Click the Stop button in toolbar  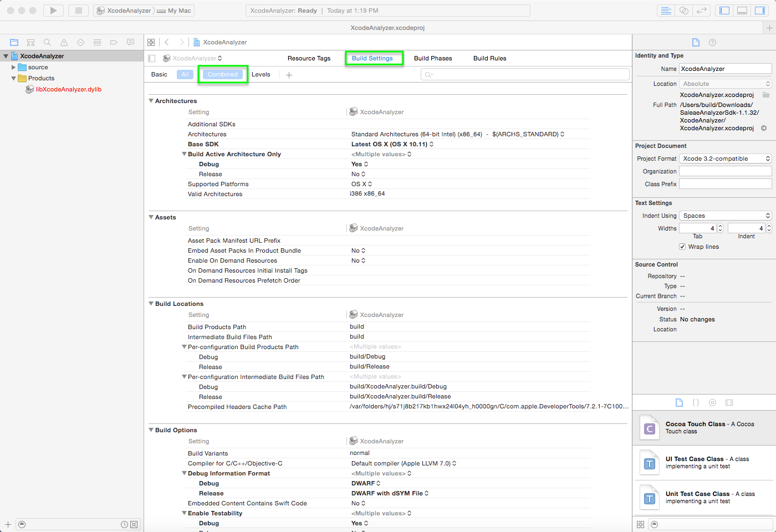(x=79, y=11)
